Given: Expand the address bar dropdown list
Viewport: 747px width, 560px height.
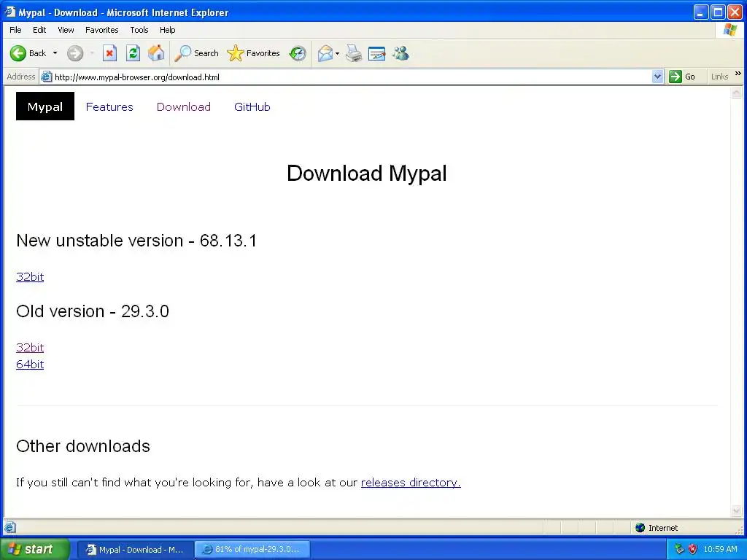Looking at the screenshot, I should (657, 77).
